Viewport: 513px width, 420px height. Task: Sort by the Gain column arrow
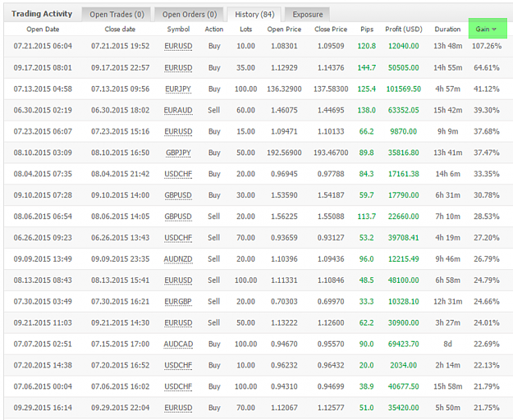[494, 30]
